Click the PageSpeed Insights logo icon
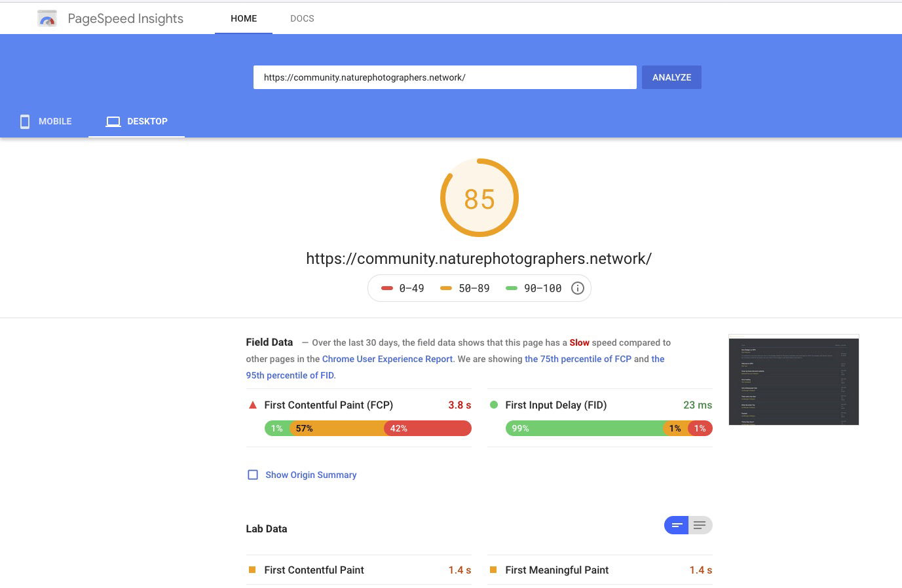Image resolution: width=902 pixels, height=588 pixels. pos(47,18)
